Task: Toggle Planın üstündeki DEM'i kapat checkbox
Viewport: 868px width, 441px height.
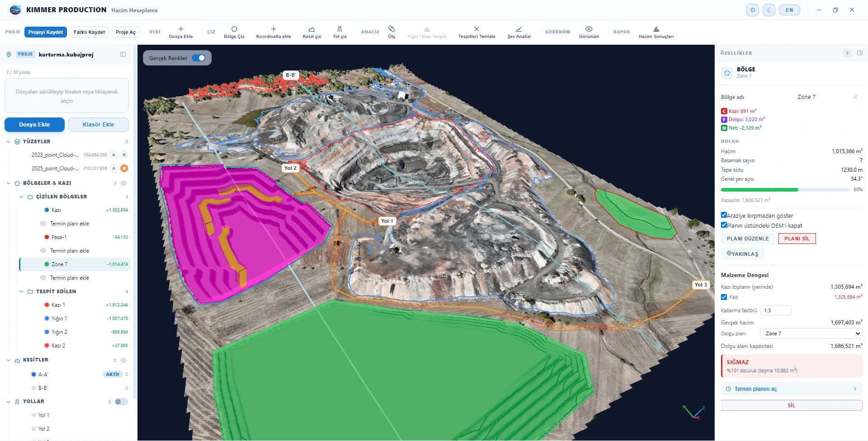Action: [x=724, y=225]
